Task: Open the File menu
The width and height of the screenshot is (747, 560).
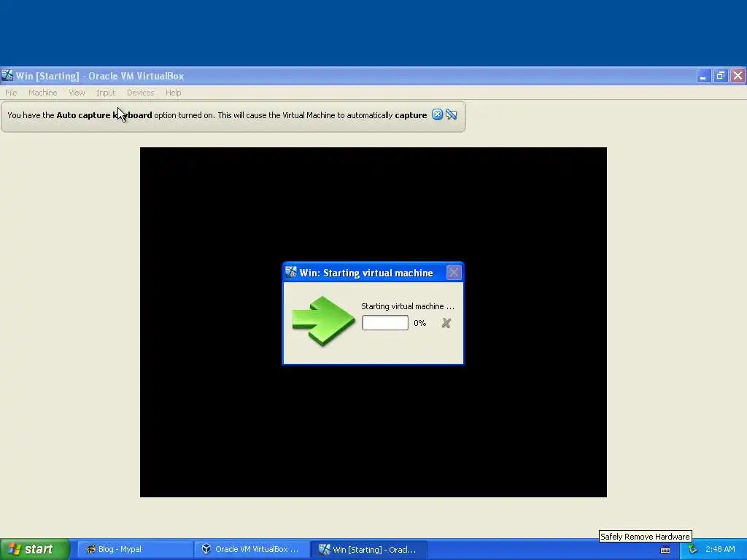Action: (11, 93)
